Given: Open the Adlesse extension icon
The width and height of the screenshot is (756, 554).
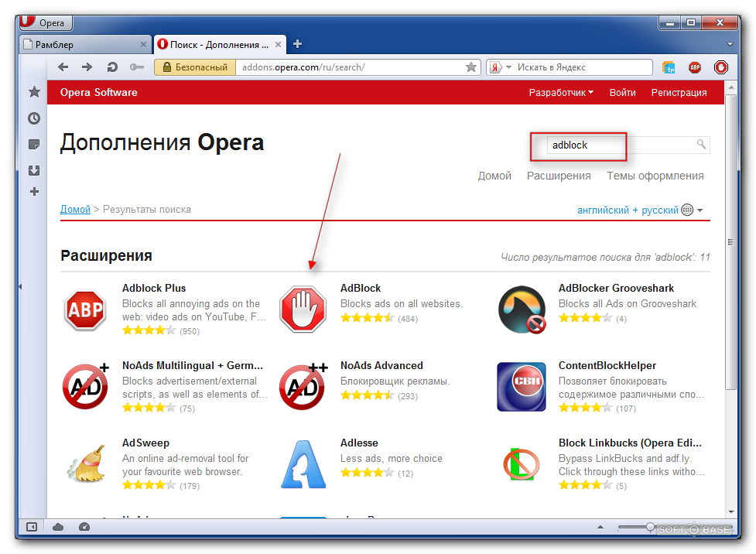Looking at the screenshot, I should click(304, 463).
